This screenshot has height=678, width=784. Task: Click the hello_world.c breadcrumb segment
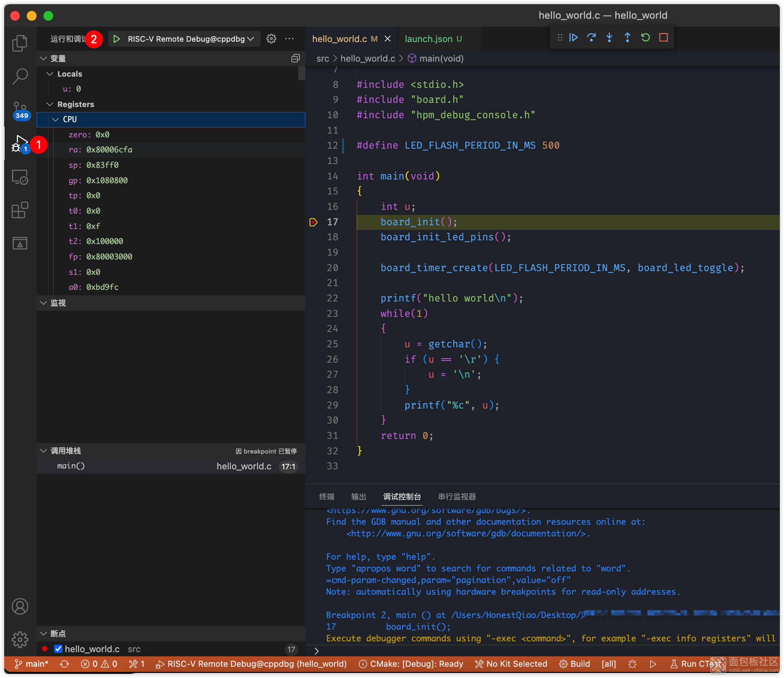tap(367, 58)
